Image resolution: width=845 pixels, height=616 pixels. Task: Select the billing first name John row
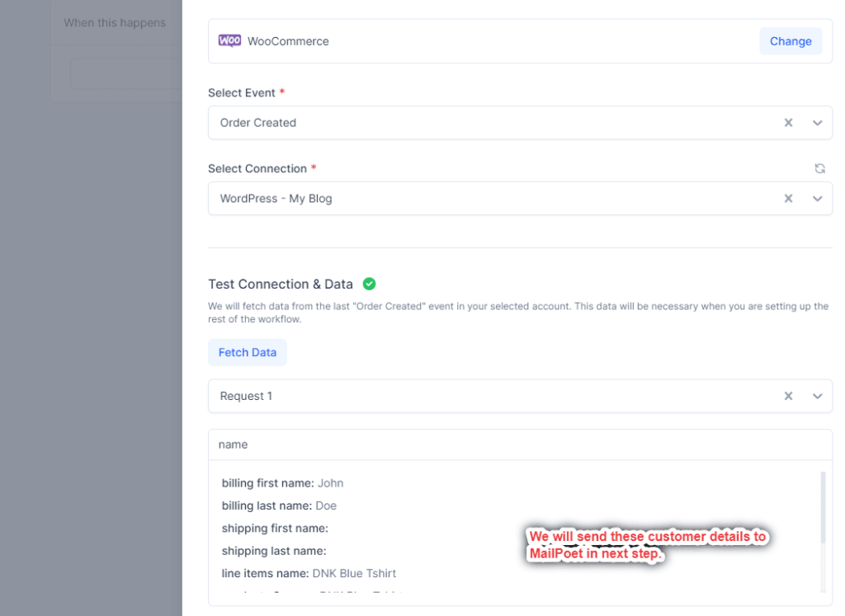point(282,483)
